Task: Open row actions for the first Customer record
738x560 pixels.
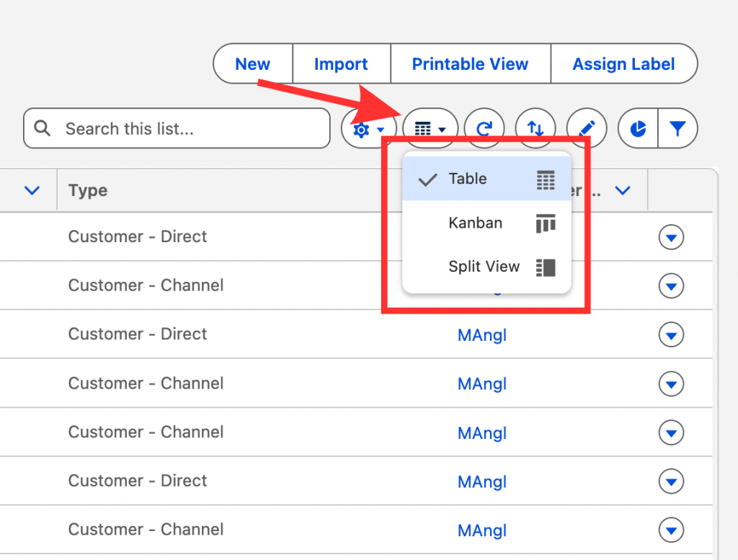Action: click(x=671, y=237)
